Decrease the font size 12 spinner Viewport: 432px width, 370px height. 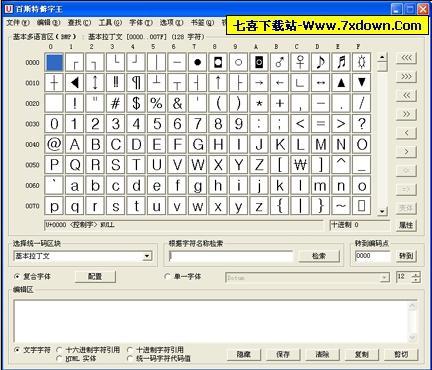click(416, 280)
